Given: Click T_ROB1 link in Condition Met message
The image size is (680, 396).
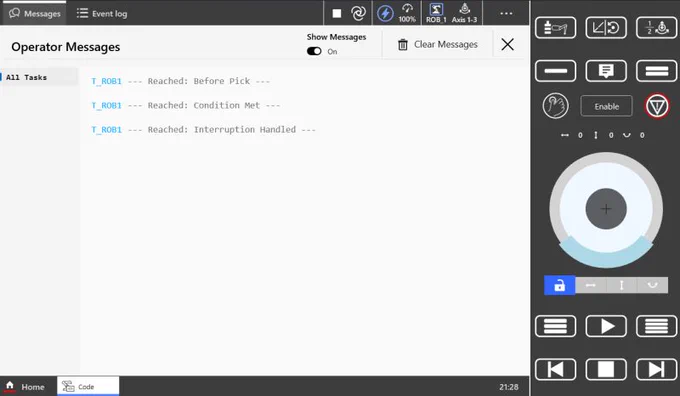Looking at the screenshot, I should (106, 105).
